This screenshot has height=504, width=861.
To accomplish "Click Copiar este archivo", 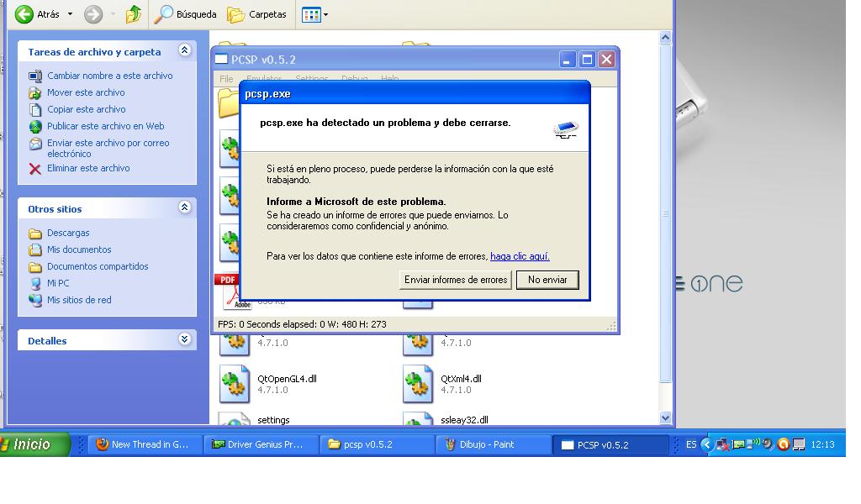I will (87, 109).
